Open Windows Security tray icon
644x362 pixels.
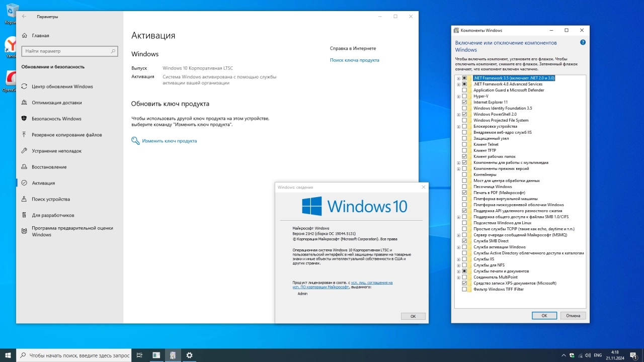click(x=572, y=355)
